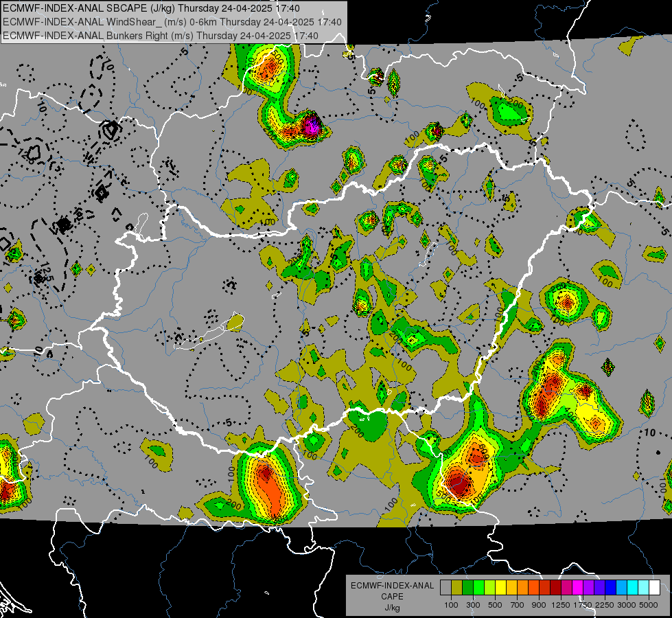This screenshot has width=672, height=618.
Task: Click the 1750 label on the legend scale
Action: click(583, 605)
